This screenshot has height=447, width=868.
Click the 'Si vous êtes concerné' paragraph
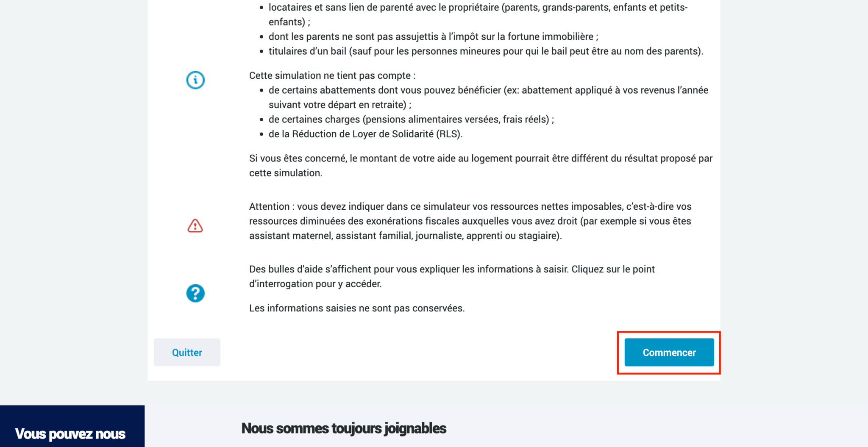tap(481, 166)
